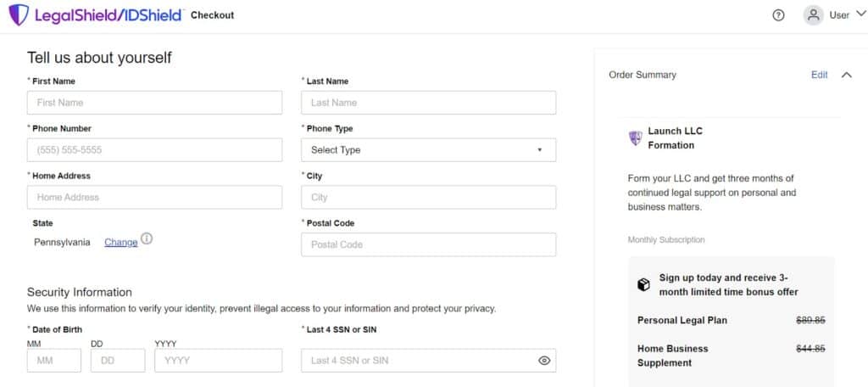Focus the MM birth month field
This screenshot has width=868, height=387.
click(53, 361)
